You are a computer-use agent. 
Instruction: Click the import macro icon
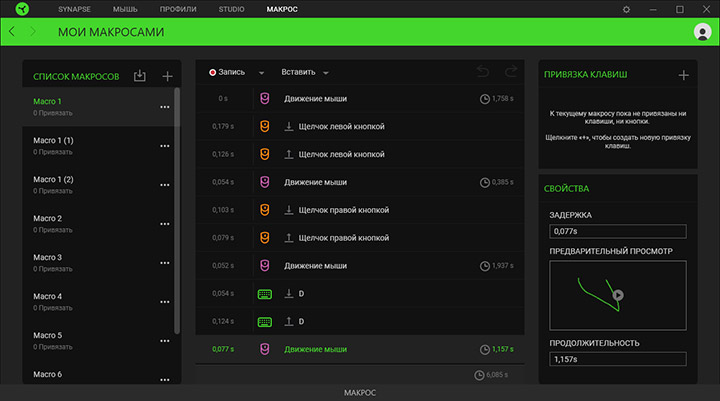click(140, 76)
